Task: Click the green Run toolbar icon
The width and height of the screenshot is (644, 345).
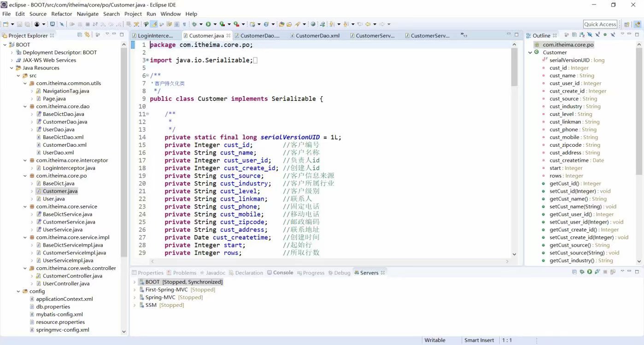Action: pos(208,24)
